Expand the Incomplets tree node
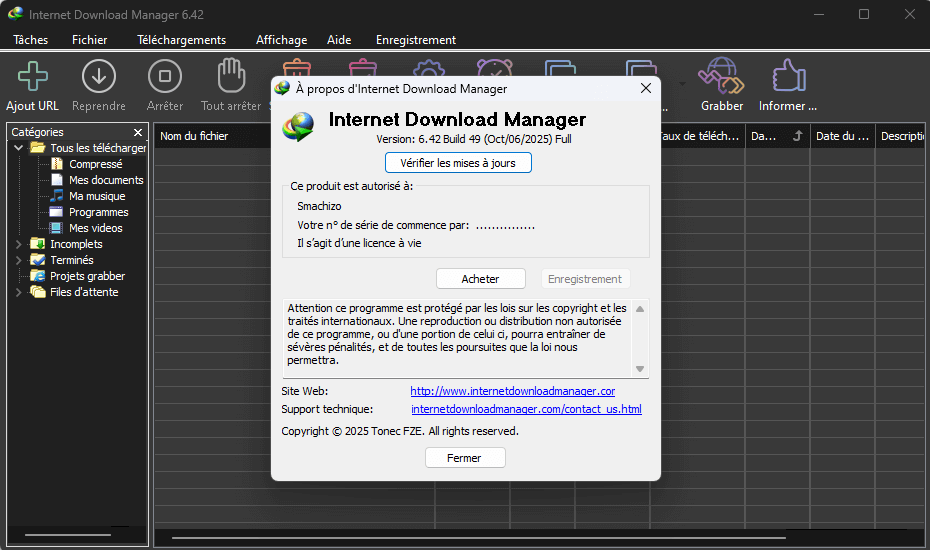This screenshot has height=550, width=930. (18, 244)
